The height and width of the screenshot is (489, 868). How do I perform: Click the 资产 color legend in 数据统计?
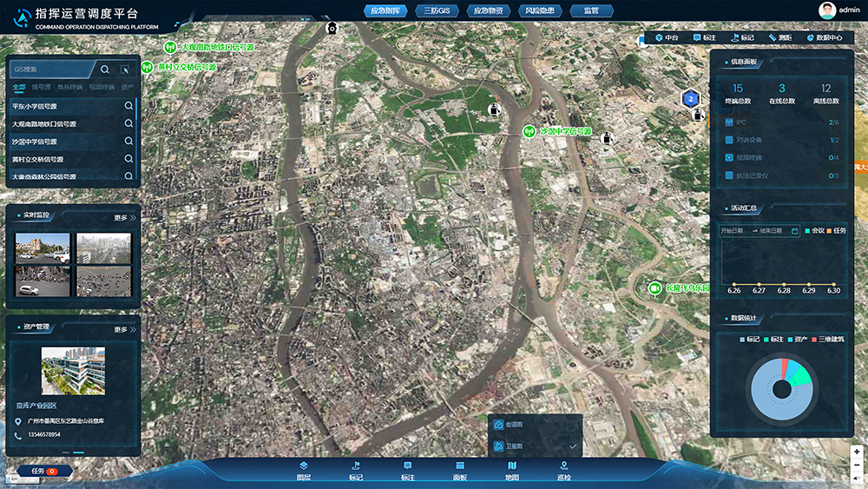click(797, 339)
